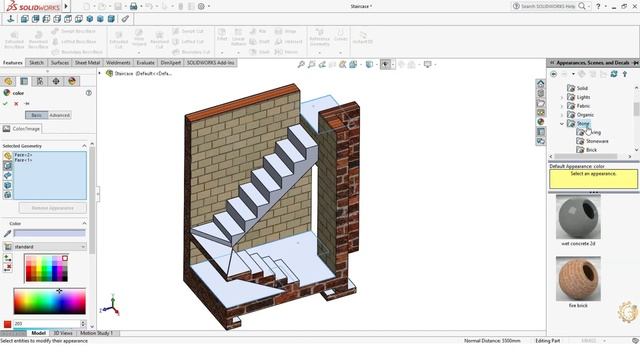Viewport: 640px width, 360px height.
Task: Click the Custom Properties task pane icon
Action: click(x=540, y=131)
